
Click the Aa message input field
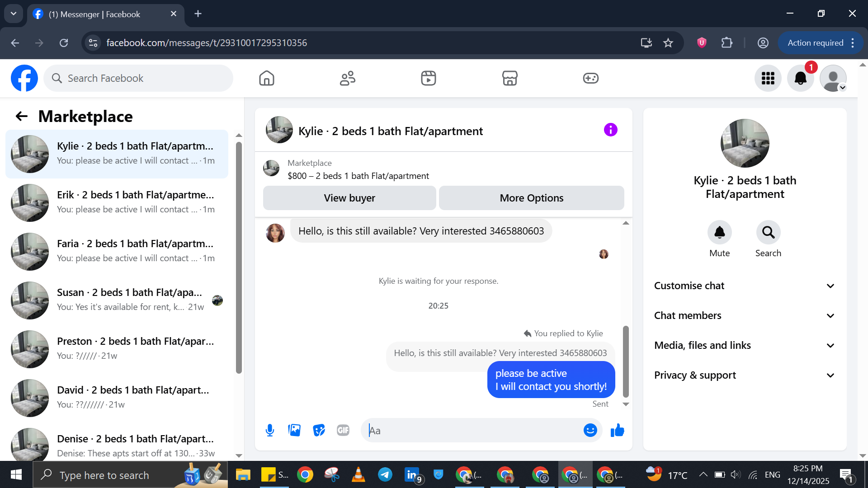click(x=472, y=430)
